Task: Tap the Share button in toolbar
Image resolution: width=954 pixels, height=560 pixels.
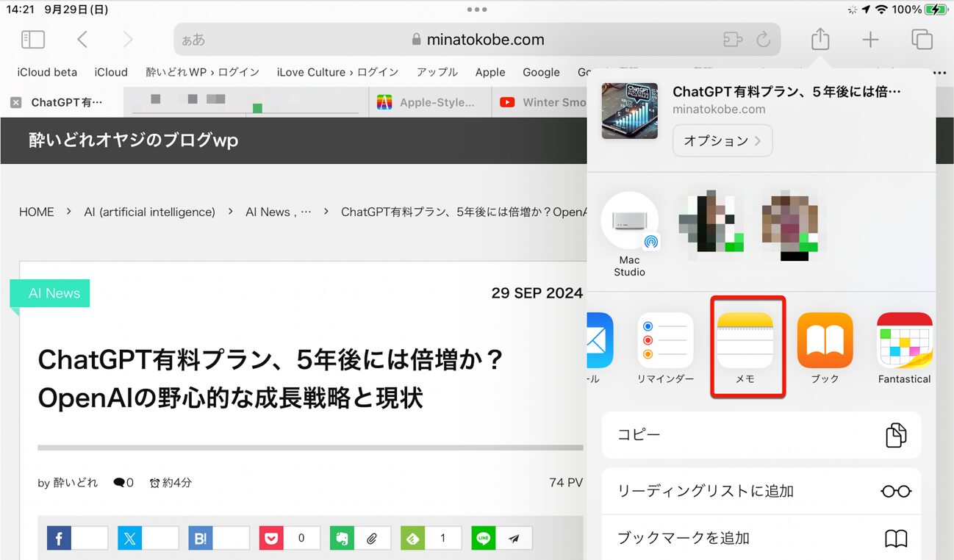Action: 820,38
